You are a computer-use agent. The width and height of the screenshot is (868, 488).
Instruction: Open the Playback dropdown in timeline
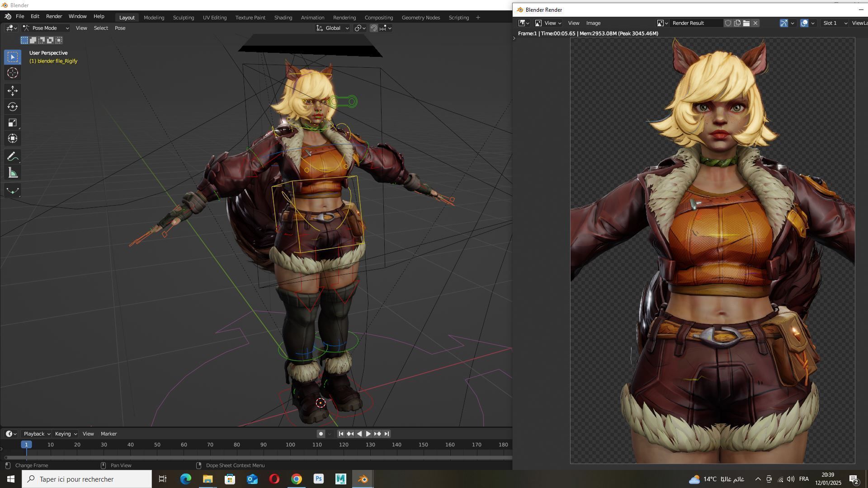37,434
